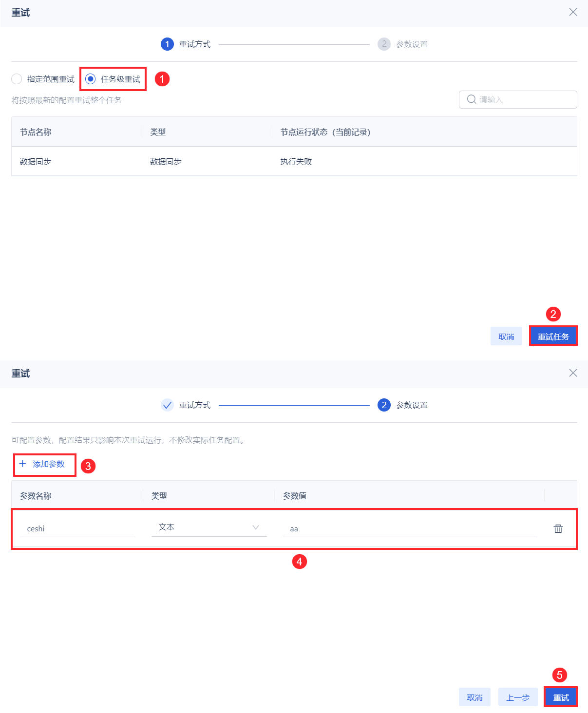The width and height of the screenshot is (588, 713).
Task: Click the completed checkmark step icon
Action: point(167,405)
